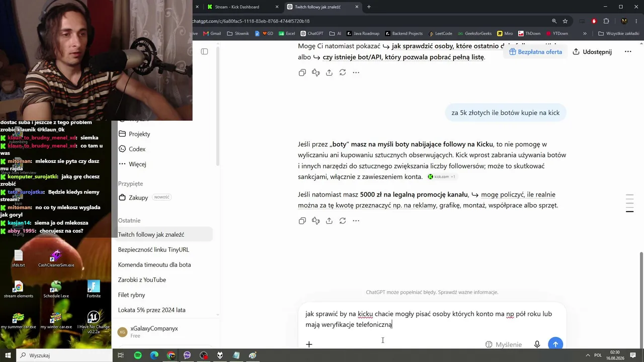The height and width of the screenshot is (362, 644).
Task: Open chat 'Zarobki z YouTube'
Action: pos(165,280)
